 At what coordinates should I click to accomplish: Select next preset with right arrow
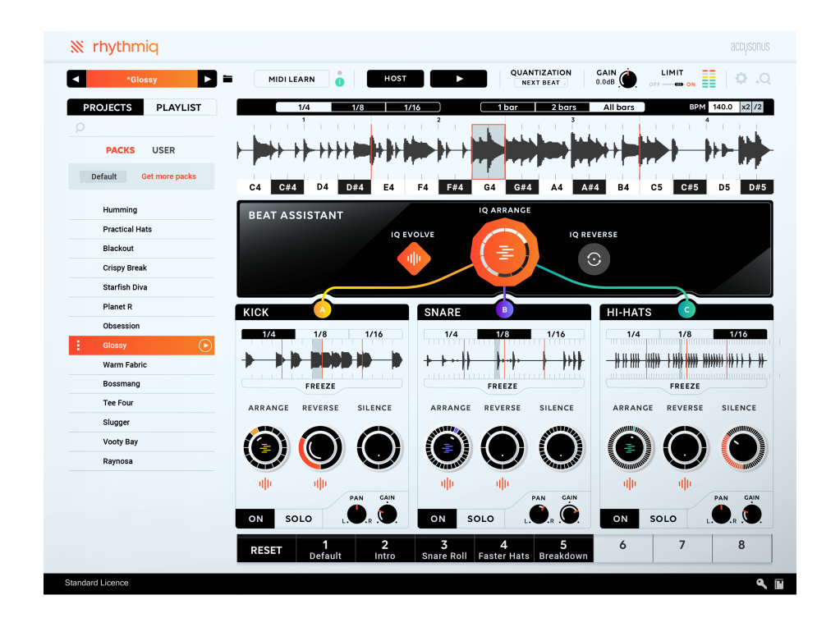click(208, 79)
